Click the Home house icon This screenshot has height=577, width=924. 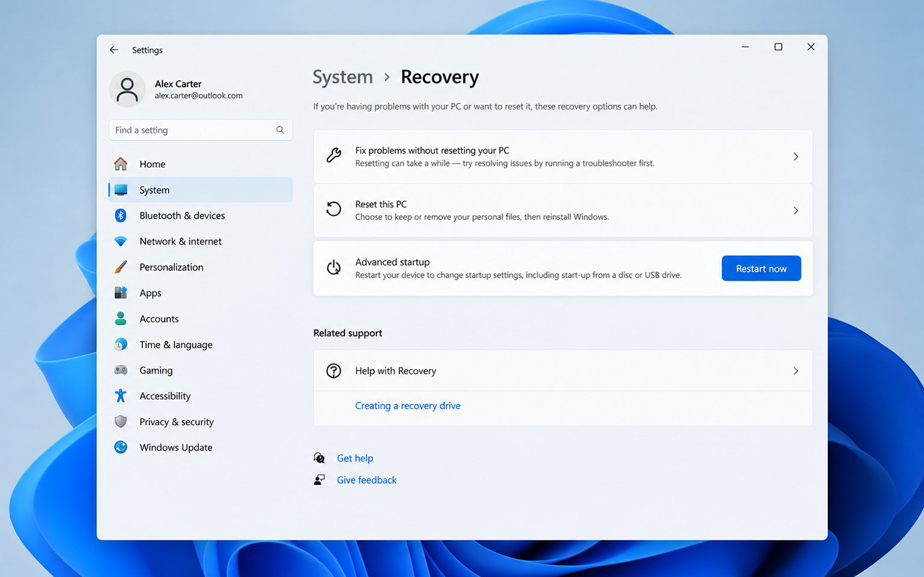121,164
